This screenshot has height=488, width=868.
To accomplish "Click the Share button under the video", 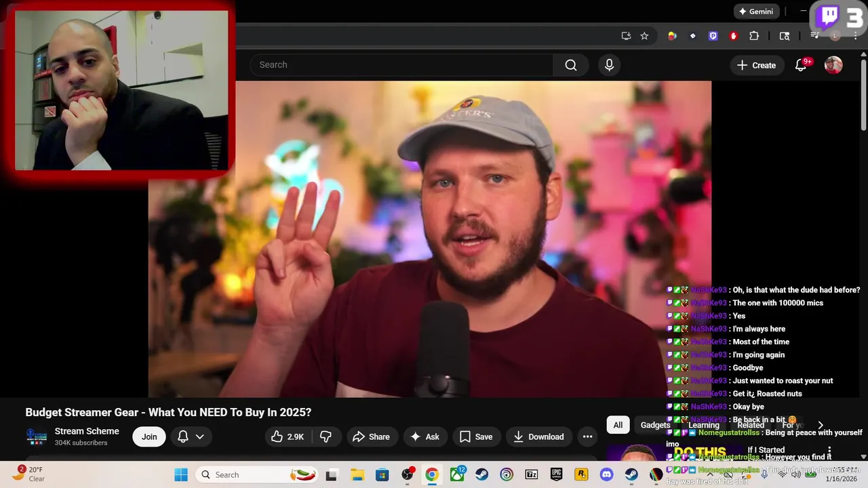I will pos(371,436).
